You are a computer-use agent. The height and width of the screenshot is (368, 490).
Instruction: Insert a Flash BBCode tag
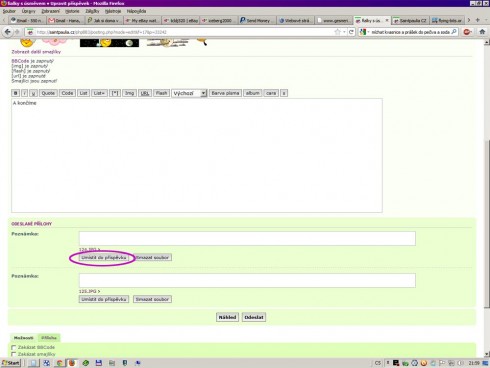(x=161, y=93)
